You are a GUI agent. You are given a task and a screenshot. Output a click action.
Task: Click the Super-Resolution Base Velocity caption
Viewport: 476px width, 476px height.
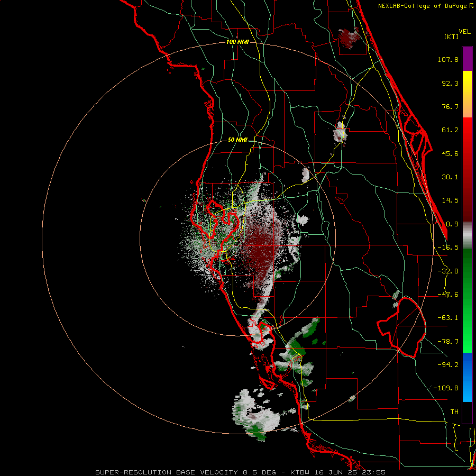[241, 472]
